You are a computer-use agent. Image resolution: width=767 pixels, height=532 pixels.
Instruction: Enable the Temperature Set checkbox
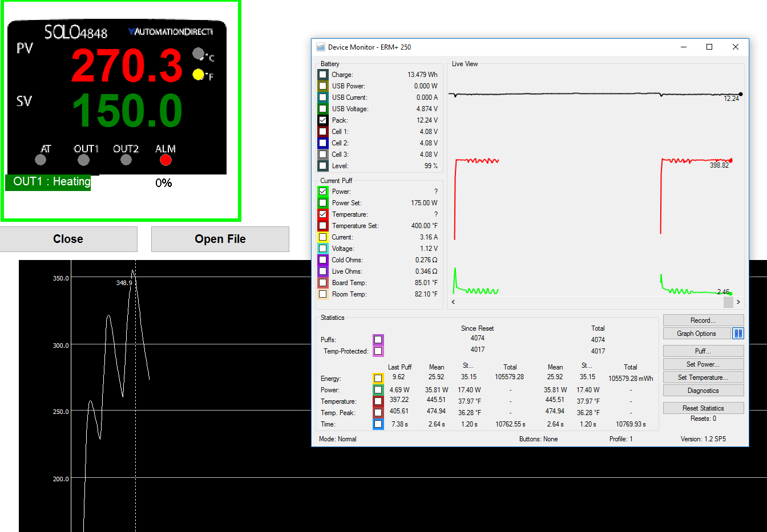(x=323, y=226)
